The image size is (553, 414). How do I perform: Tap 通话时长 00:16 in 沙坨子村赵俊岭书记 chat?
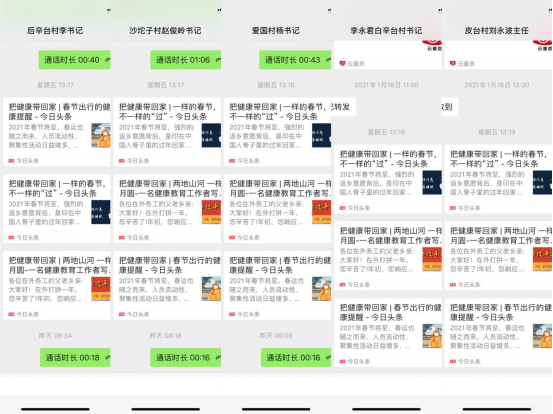point(186,358)
